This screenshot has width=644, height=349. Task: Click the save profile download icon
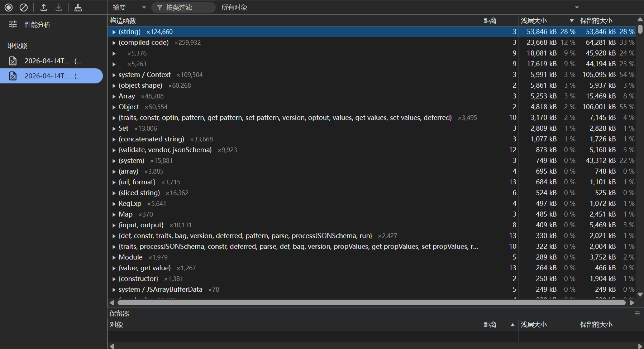pos(59,7)
